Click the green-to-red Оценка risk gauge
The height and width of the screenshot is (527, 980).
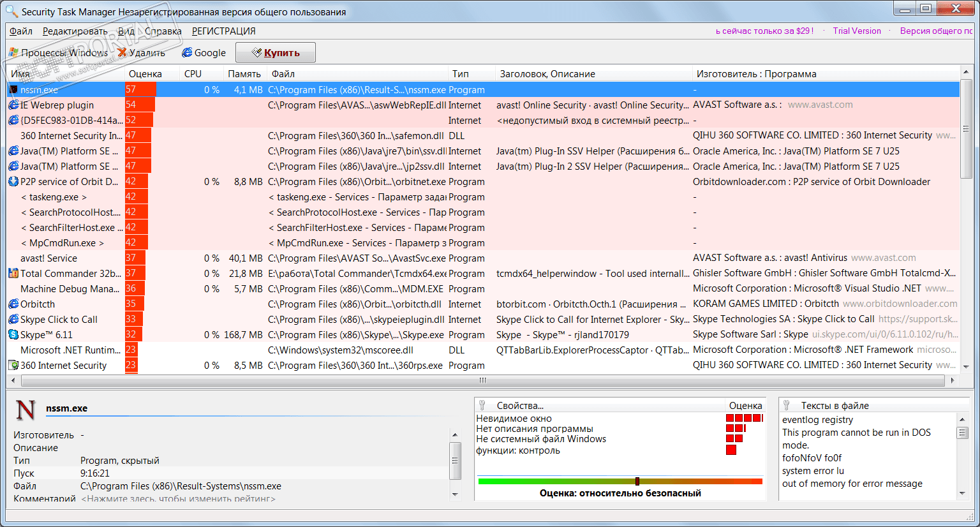[x=620, y=482]
